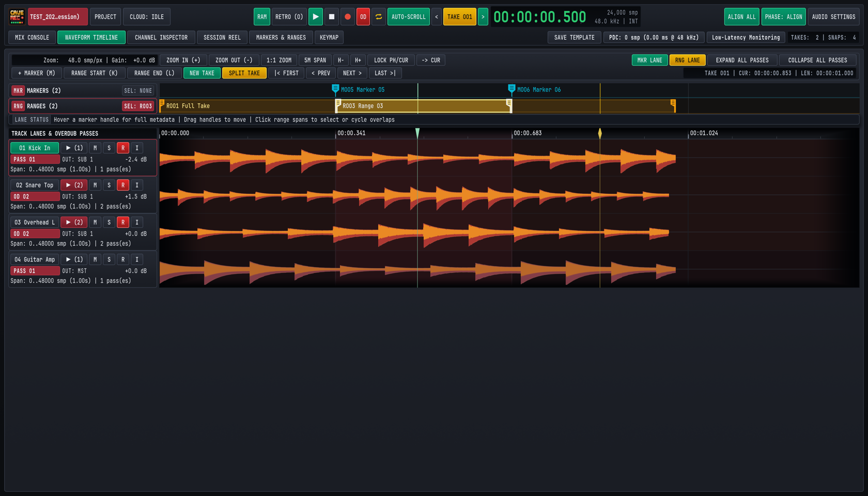Toggle the loop cycle icon
The width and height of the screenshot is (868, 496).
379,17
